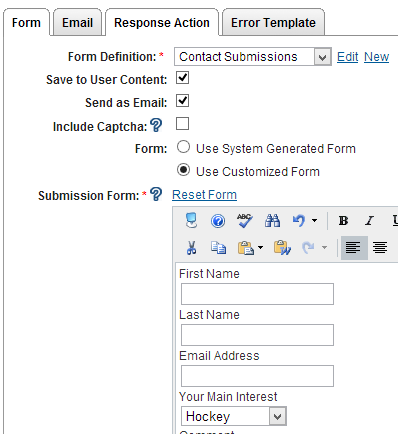Open find and replace binoculars icon
Viewport: 398px width, 434px height.
point(272,221)
